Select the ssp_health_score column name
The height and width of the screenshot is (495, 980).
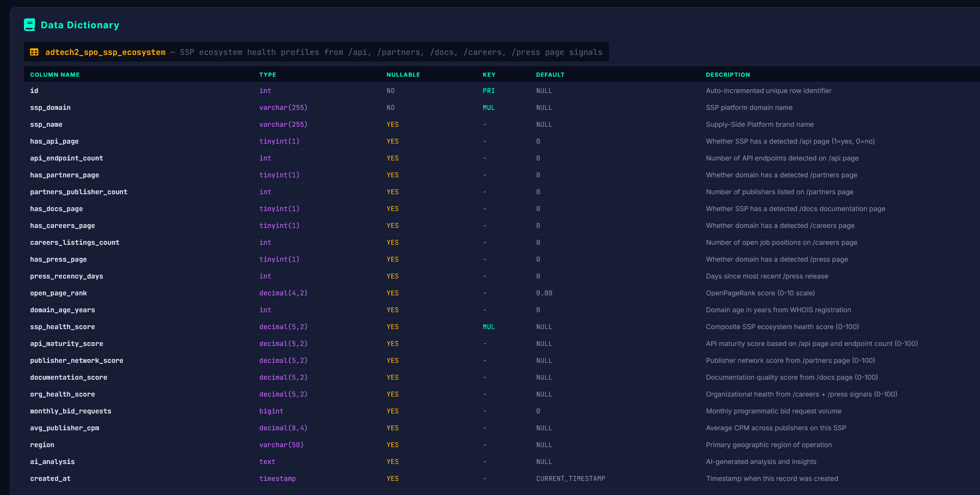pos(63,327)
